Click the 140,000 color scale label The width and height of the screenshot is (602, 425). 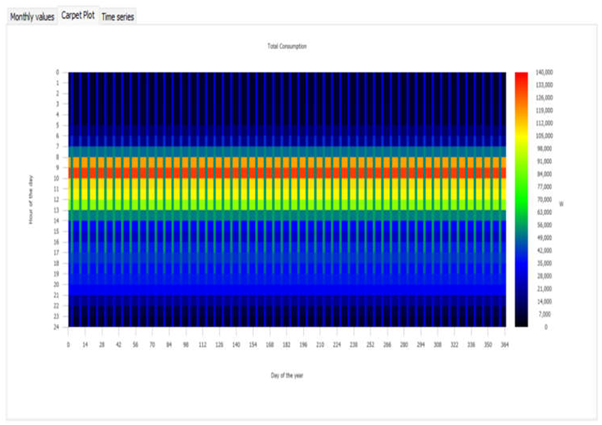[x=546, y=72]
